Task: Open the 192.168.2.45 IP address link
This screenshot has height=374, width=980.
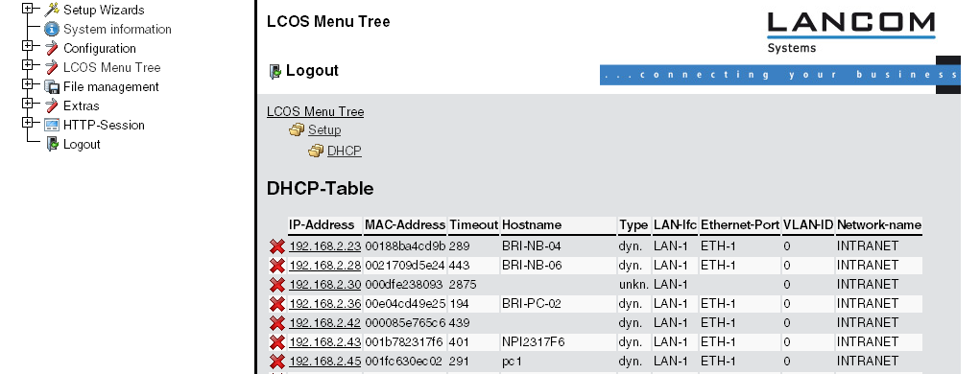Action: point(325,362)
